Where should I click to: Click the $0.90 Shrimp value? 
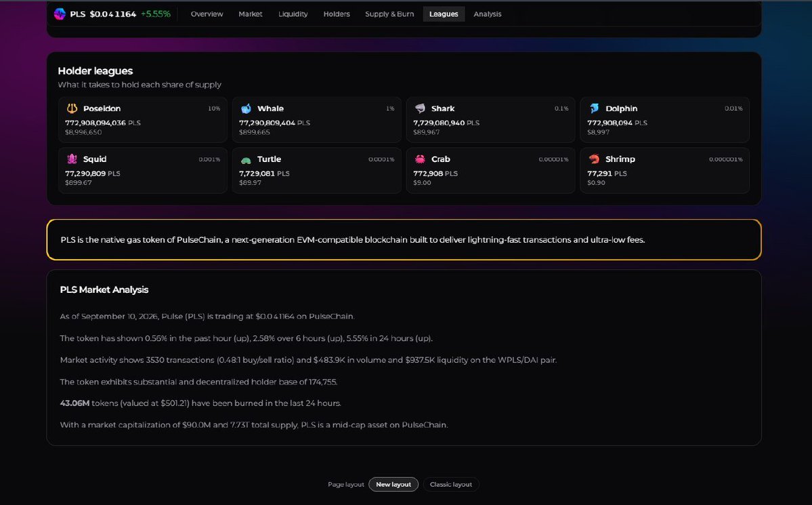click(596, 182)
